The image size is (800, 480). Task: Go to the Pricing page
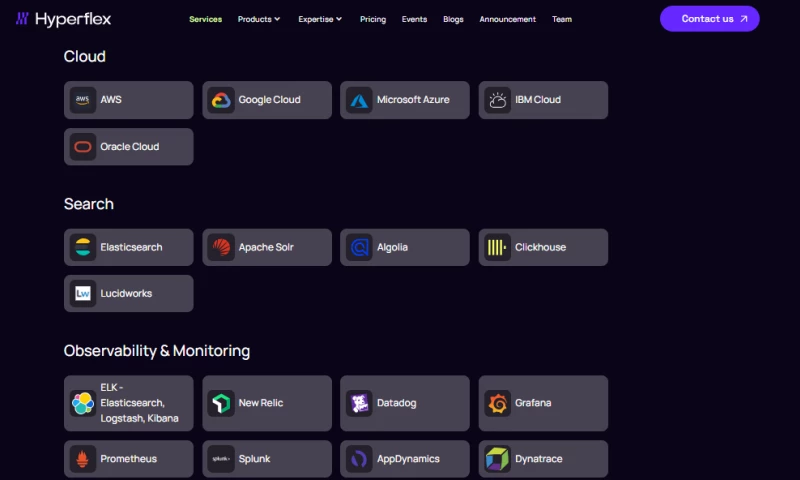click(373, 19)
